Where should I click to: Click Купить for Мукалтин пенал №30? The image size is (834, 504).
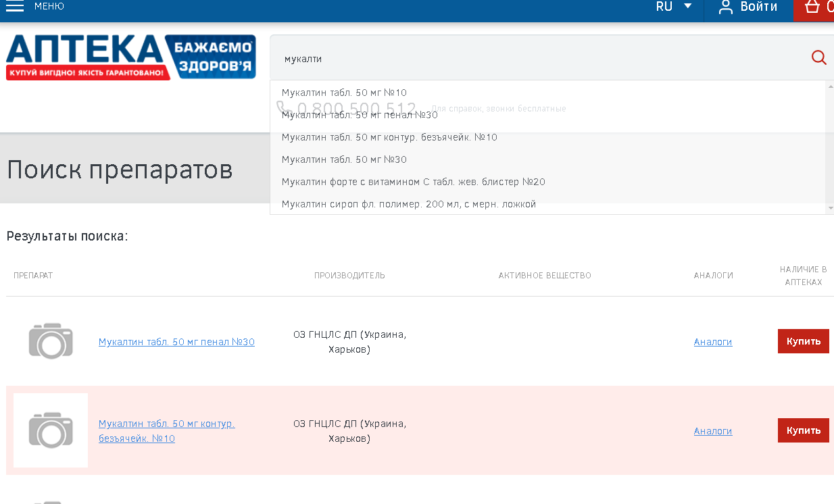803,341
